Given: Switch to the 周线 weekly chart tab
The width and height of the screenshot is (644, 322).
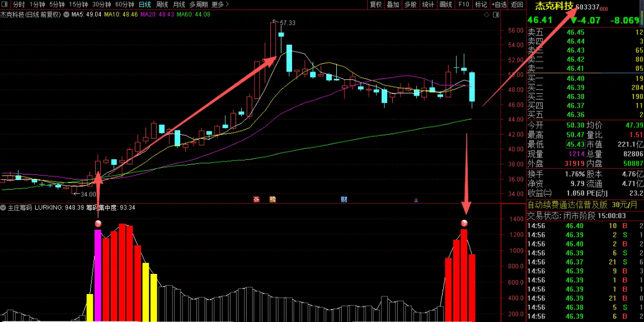Looking at the screenshot, I should [x=162, y=4].
